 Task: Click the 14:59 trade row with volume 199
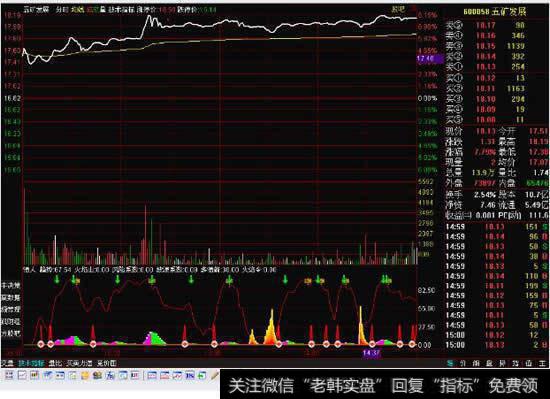(496, 286)
